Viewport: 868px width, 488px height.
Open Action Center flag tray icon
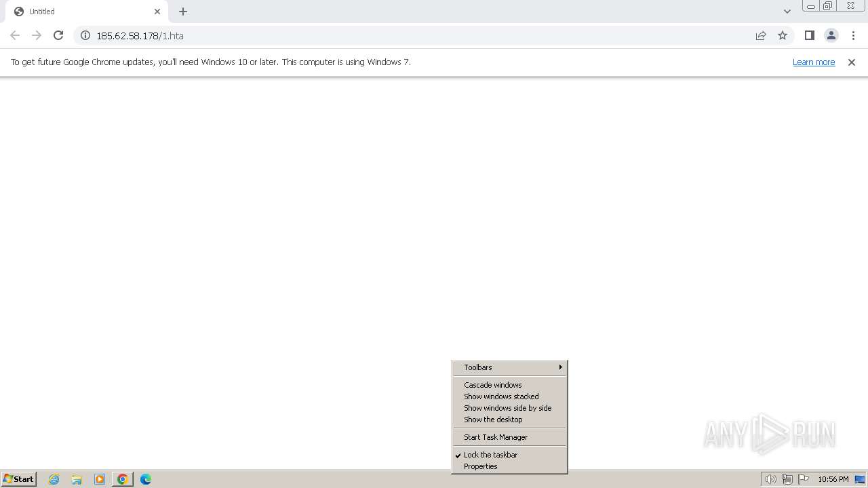(804, 479)
